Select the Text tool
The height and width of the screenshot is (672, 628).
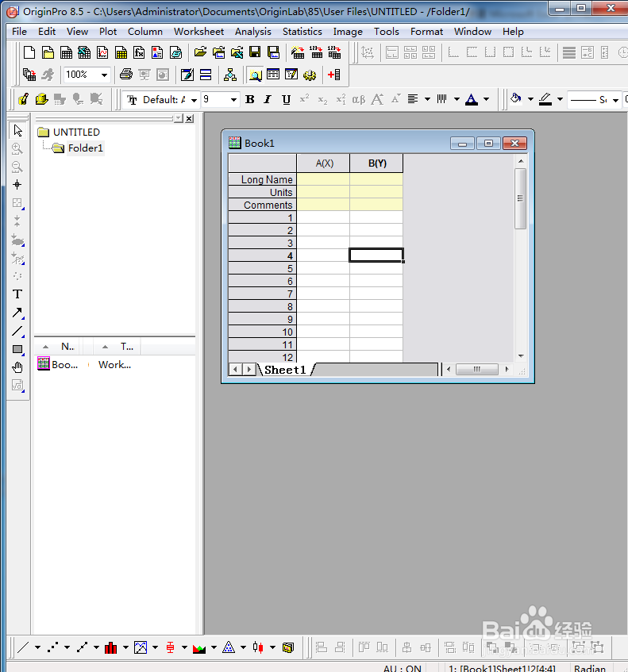coord(17,294)
